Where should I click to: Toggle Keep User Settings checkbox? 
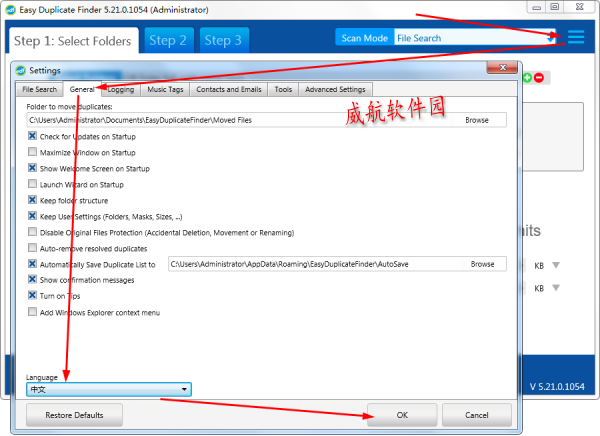(33, 216)
